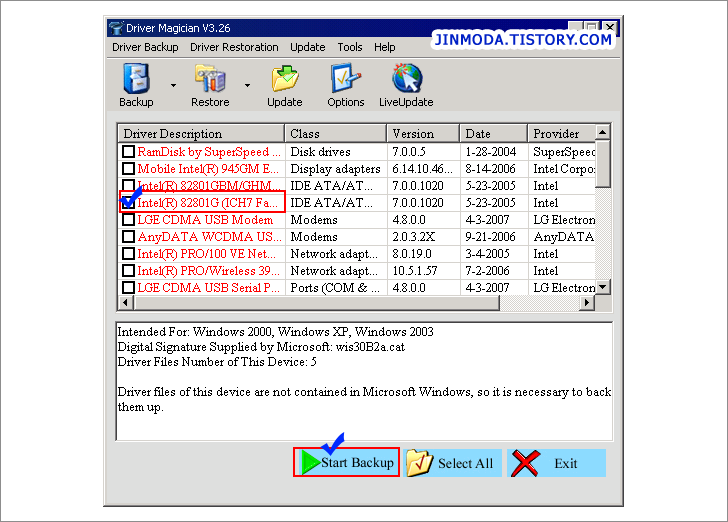Open the Update menu
The image size is (728, 522).
click(308, 47)
